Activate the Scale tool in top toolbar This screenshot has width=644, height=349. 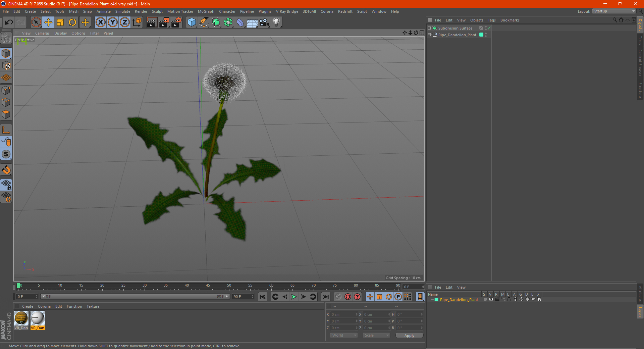coord(60,22)
